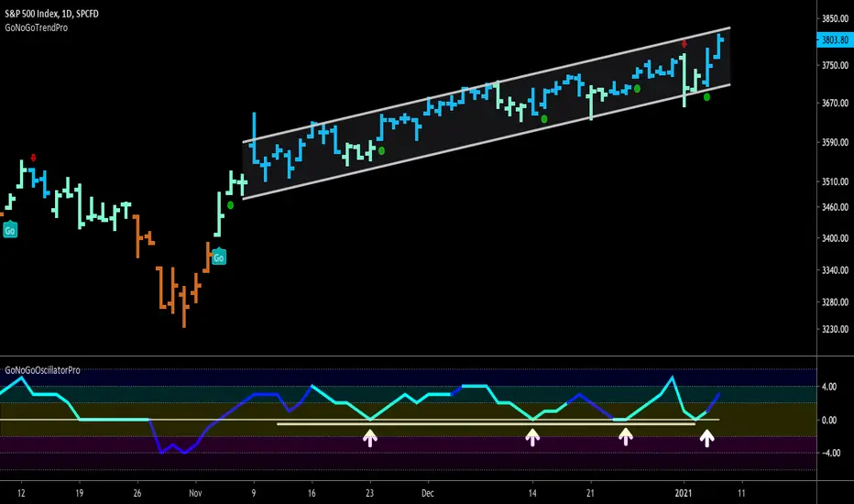Image resolution: width=854 pixels, height=504 pixels.
Task: Click the 3750.00 price axis label
Action: (835, 65)
